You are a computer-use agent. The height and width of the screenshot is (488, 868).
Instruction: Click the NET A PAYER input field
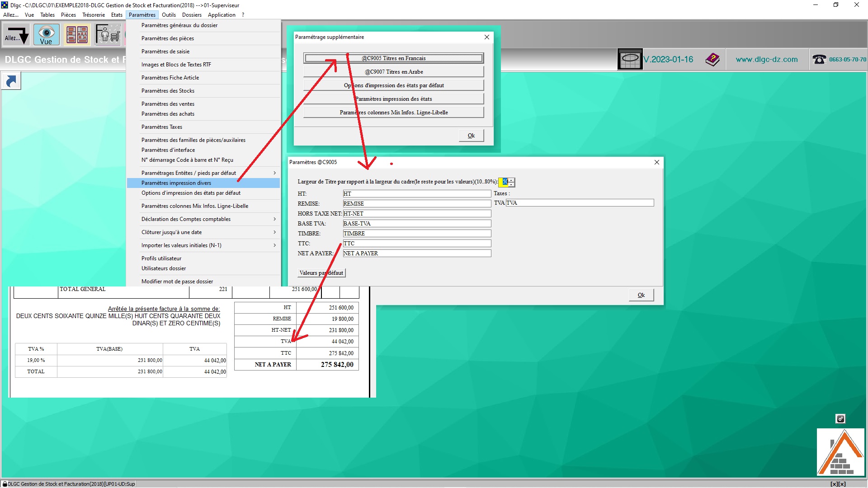pyautogui.click(x=417, y=253)
